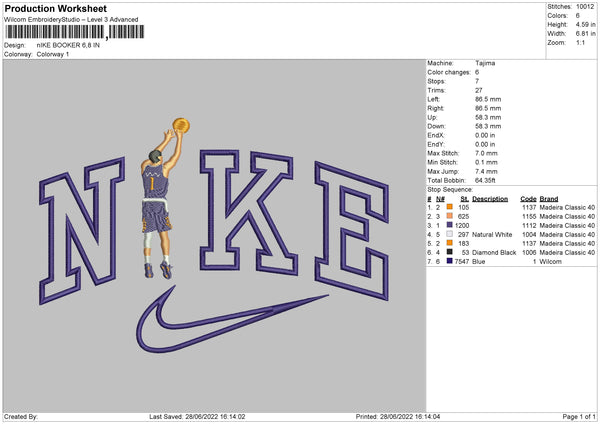This screenshot has height=424, width=600.
Task: Click the embroidered letter K
Action: pos(249,212)
